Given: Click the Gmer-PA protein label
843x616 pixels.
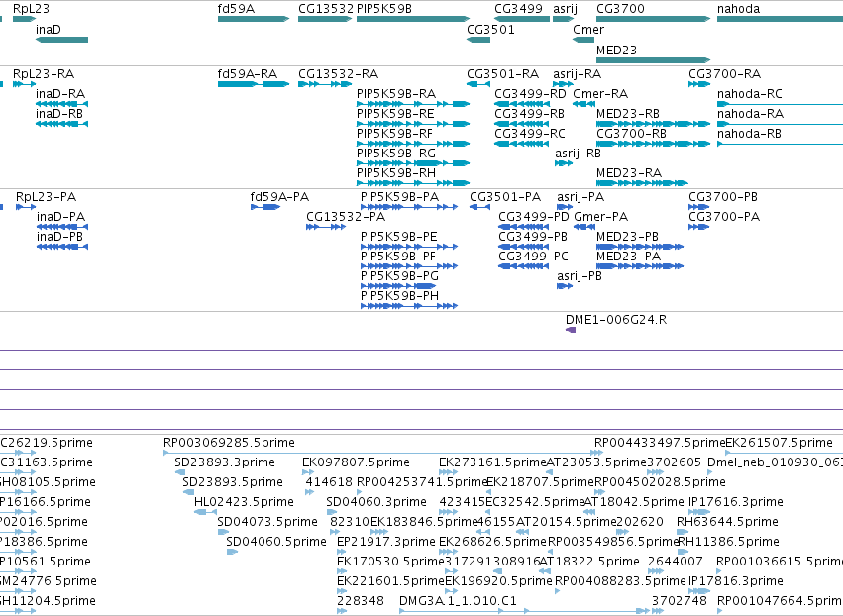Looking at the screenshot, I should coord(600,217).
